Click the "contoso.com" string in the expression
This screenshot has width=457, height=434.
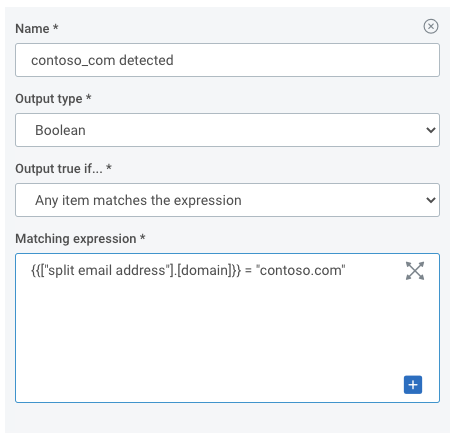tap(301, 270)
